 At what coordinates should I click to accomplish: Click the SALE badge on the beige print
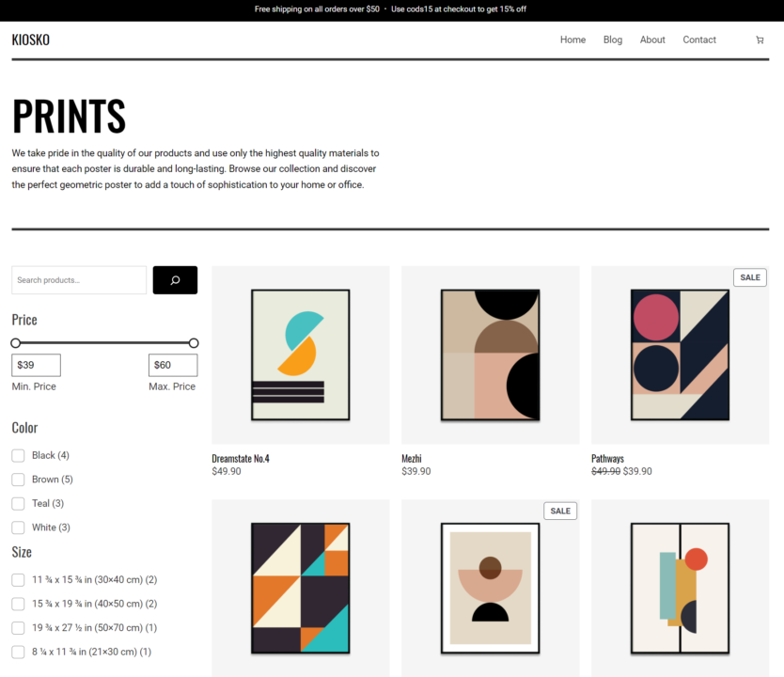point(560,511)
